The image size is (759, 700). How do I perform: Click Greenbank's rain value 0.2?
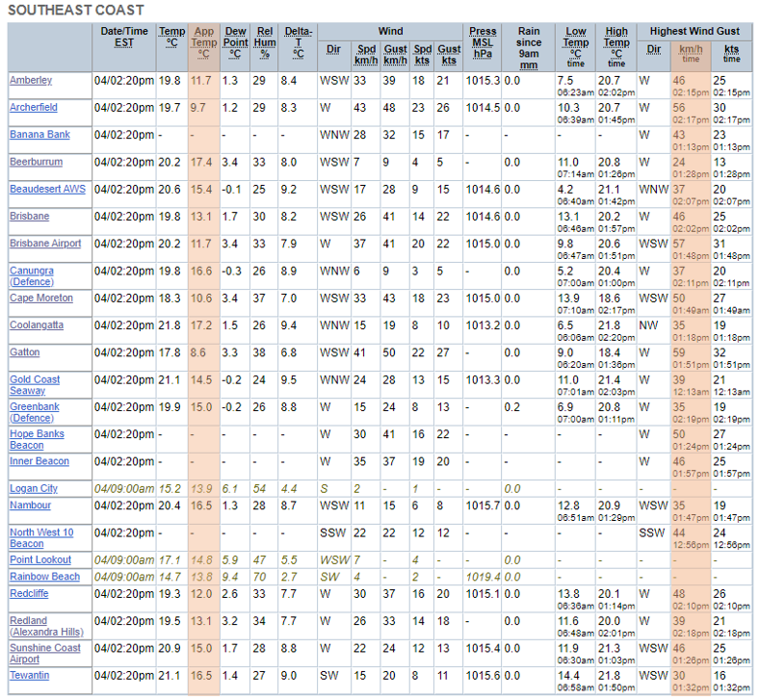(x=512, y=407)
